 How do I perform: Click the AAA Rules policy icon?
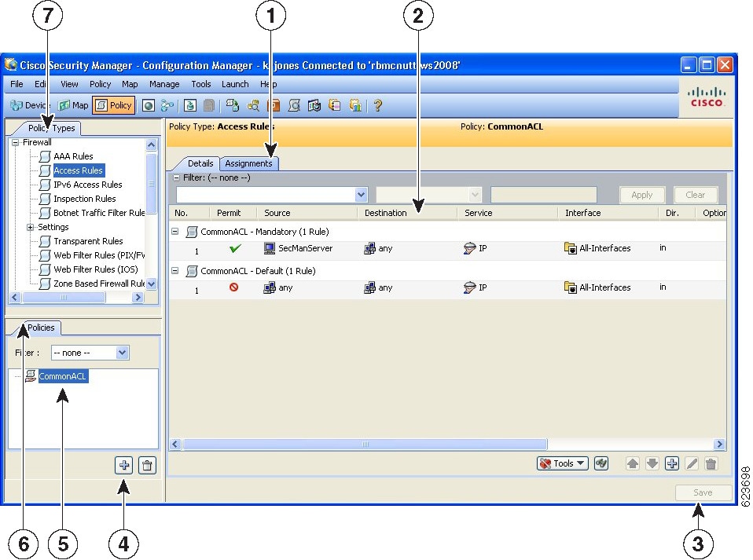tap(45, 156)
